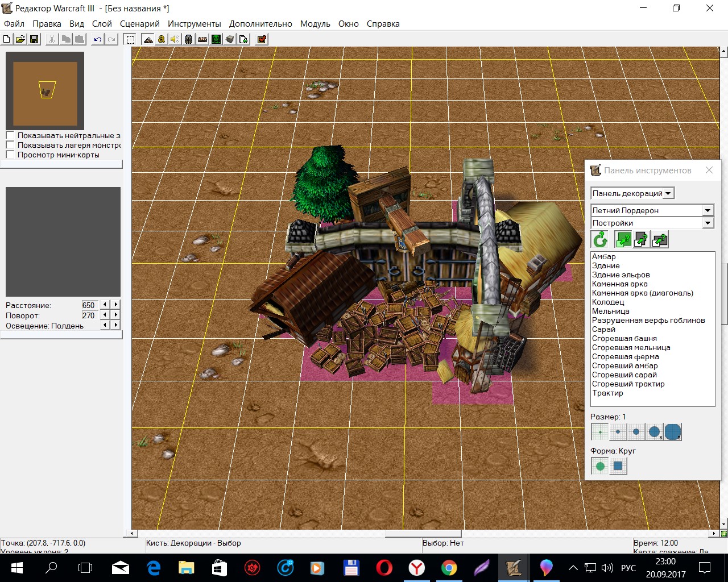Enable 'Просмотр мини-карты' checkbox

pos(10,155)
